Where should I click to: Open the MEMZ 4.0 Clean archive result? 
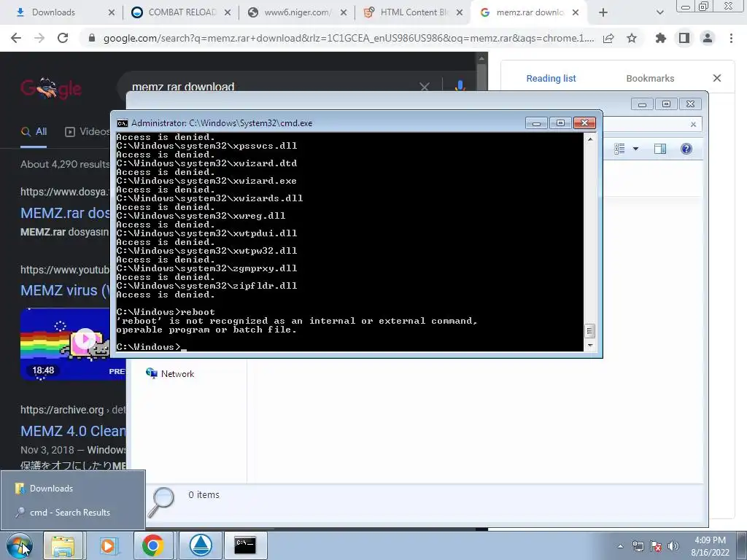coord(73,431)
